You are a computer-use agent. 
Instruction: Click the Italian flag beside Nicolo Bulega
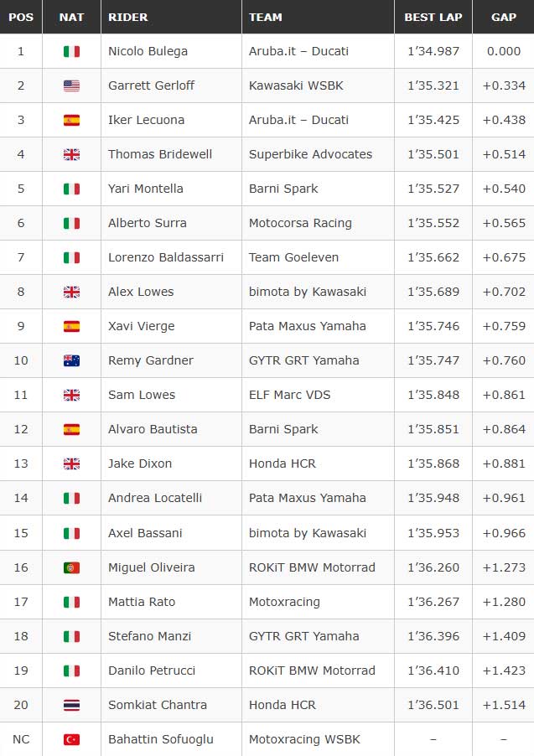[71, 51]
